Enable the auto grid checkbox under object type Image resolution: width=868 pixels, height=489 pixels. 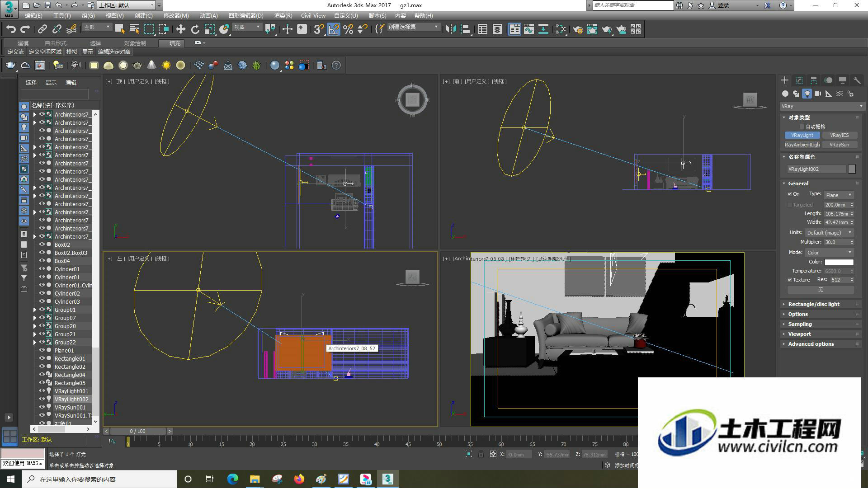tap(802, 127)
